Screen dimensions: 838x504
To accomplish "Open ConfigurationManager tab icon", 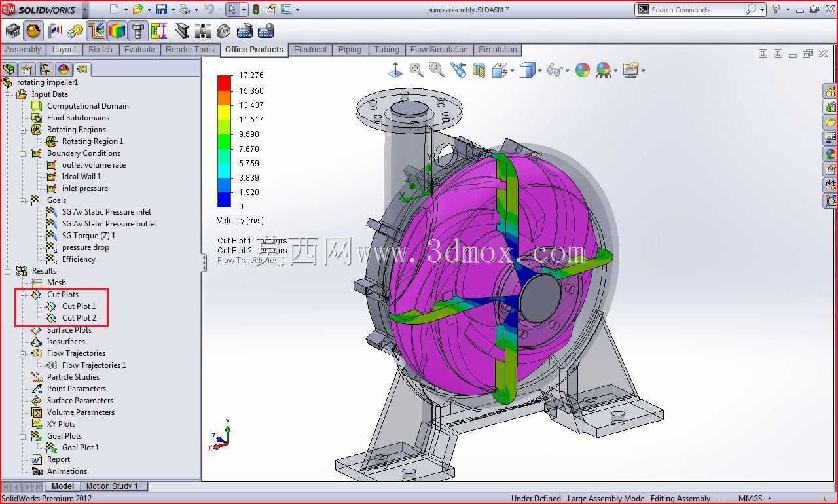I will pyautogui.click(x=45, y=69).
